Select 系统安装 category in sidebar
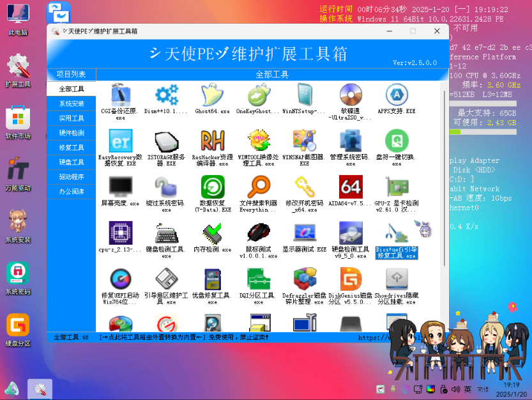 click(x=72, y=104)
